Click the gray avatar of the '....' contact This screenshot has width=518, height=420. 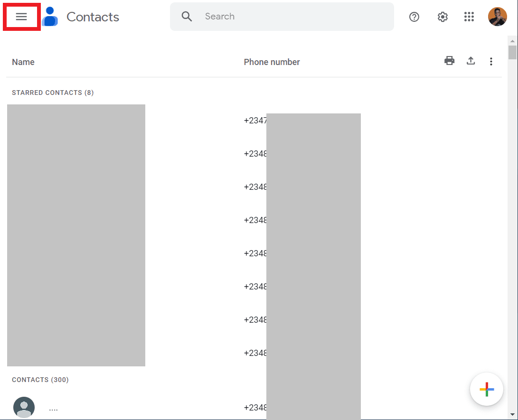point(24,407)
